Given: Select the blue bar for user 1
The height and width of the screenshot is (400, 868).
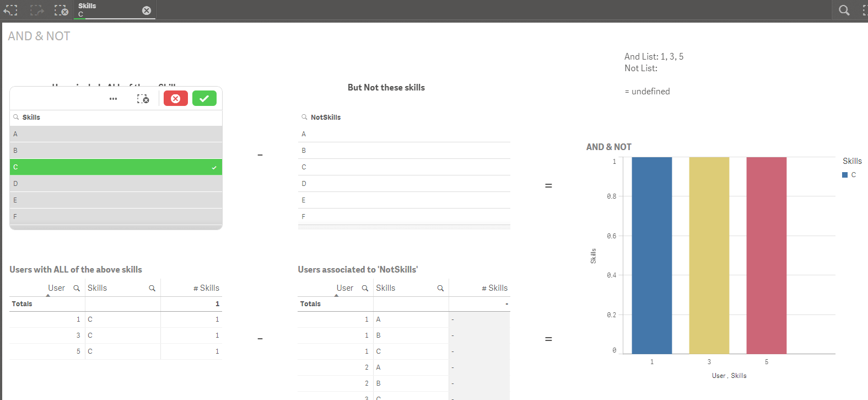Looking at the screenshot, I should 652,255.
